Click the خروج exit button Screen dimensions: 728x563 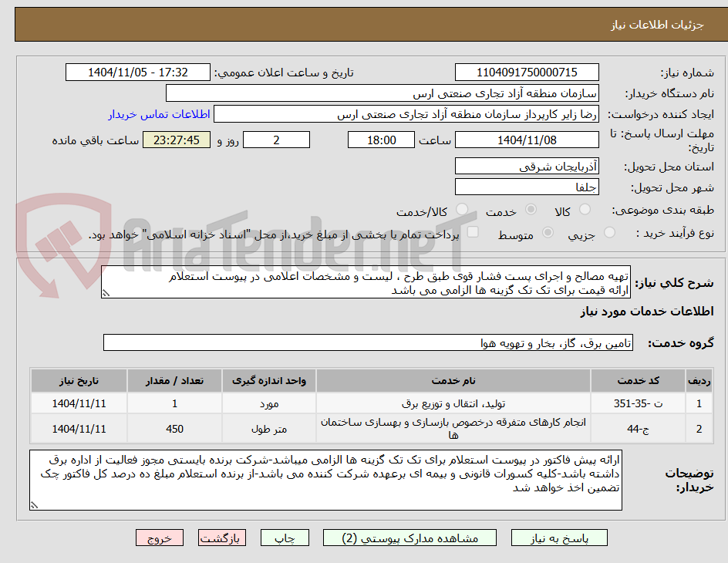(x=160, y=538)
